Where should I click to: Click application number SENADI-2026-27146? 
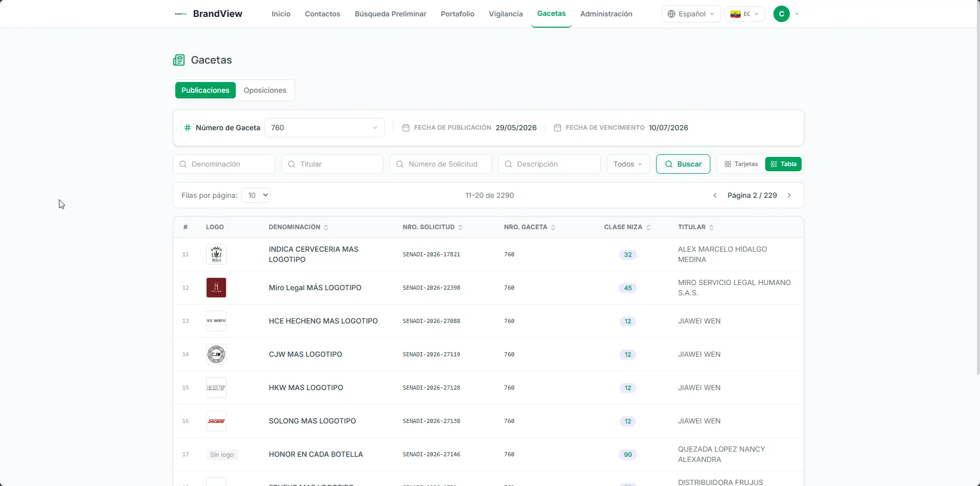tap(432, 454)
